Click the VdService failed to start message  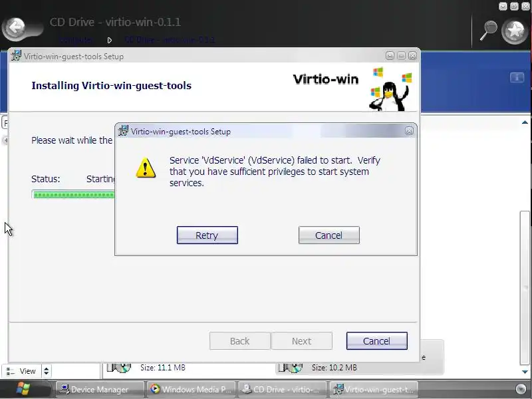tap(275, 172)
